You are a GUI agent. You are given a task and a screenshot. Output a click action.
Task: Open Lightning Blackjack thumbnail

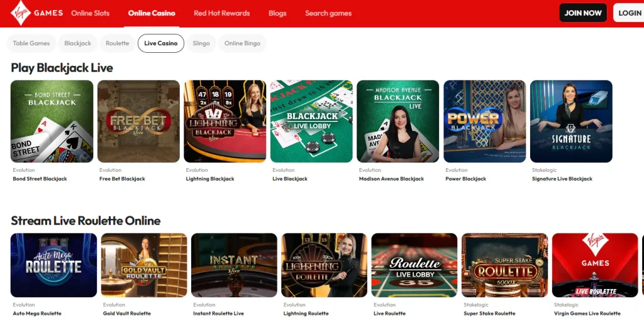(225, 122)
